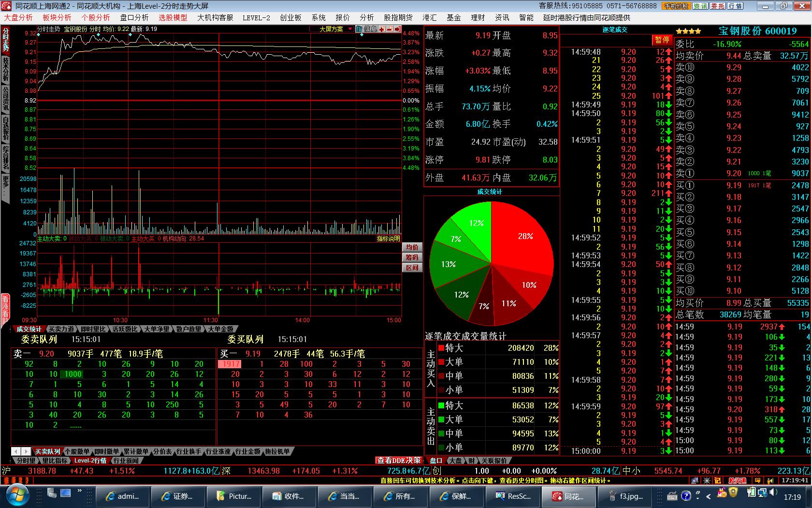Click right scroll arrow of bottom tabs
Screen dimensions: 812x508
[x=26, y=451]
